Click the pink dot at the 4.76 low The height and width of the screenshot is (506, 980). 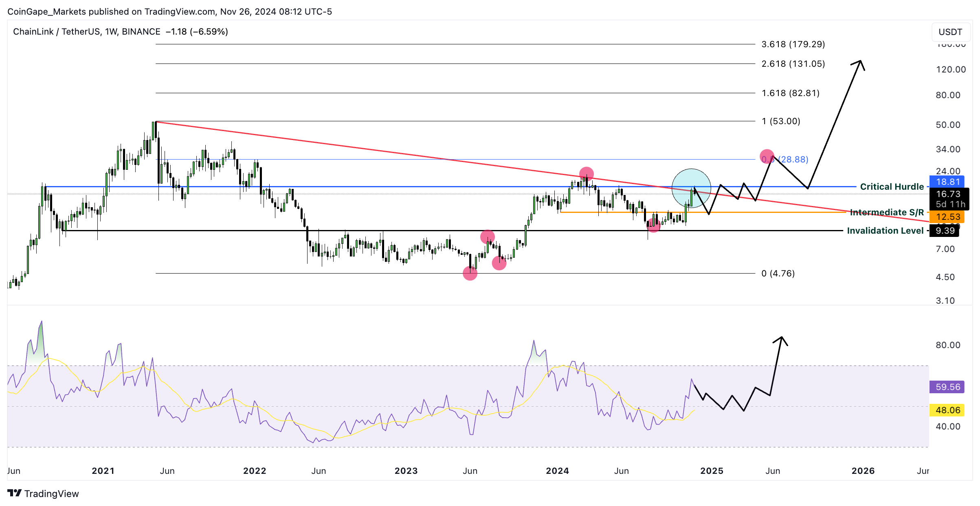[x=470, y=273]
